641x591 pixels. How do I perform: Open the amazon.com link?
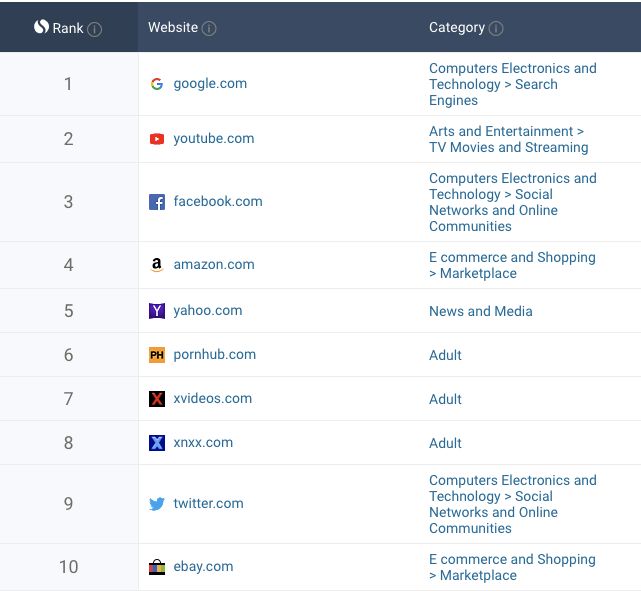pyautogui.click(x=214, y=265)
